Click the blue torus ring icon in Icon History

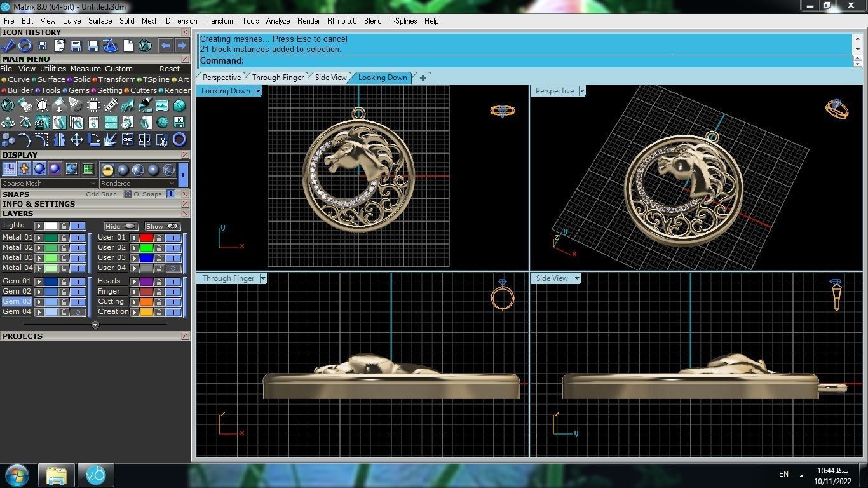(x=25, y=46)
